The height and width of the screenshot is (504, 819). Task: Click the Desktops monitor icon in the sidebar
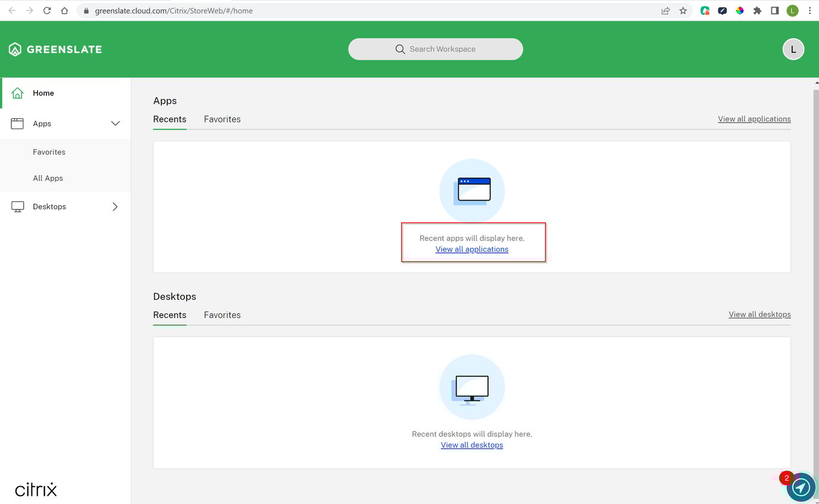point(17,206)
